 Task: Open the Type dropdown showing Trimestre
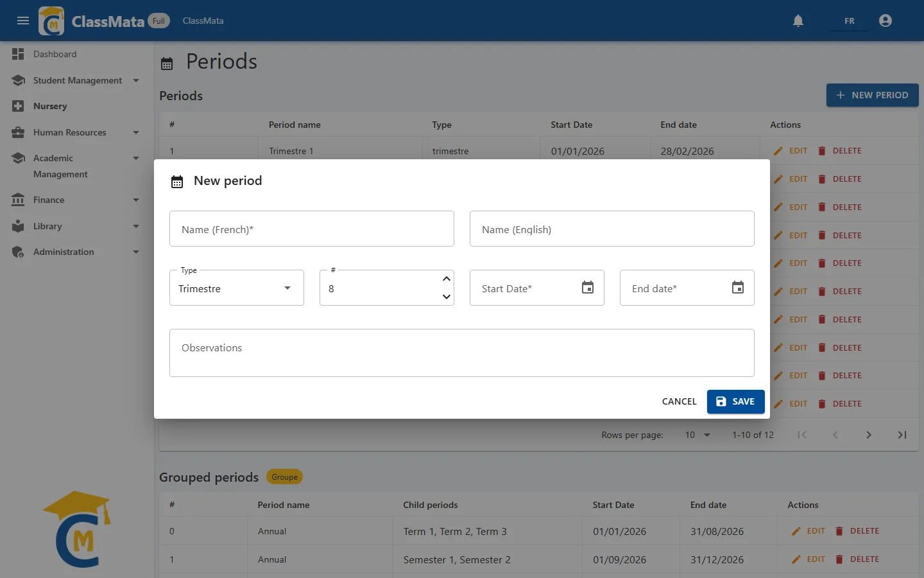237,288
